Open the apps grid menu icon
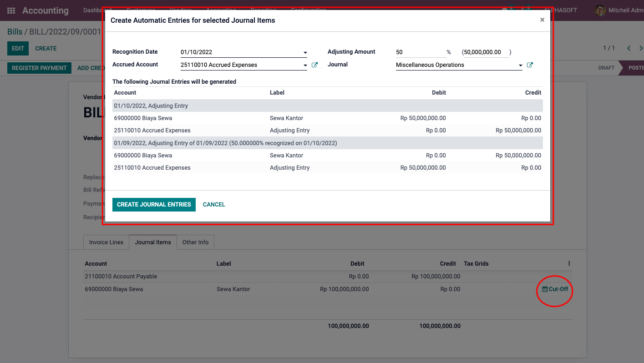Screen dimensions: 644x363 coord(11,10)
